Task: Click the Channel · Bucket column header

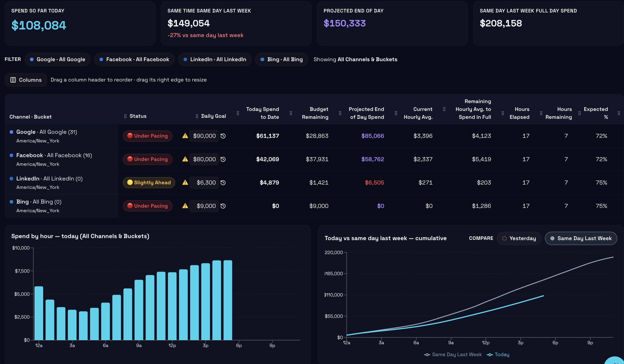Action: pyautogui.click(x=30, y=117)
